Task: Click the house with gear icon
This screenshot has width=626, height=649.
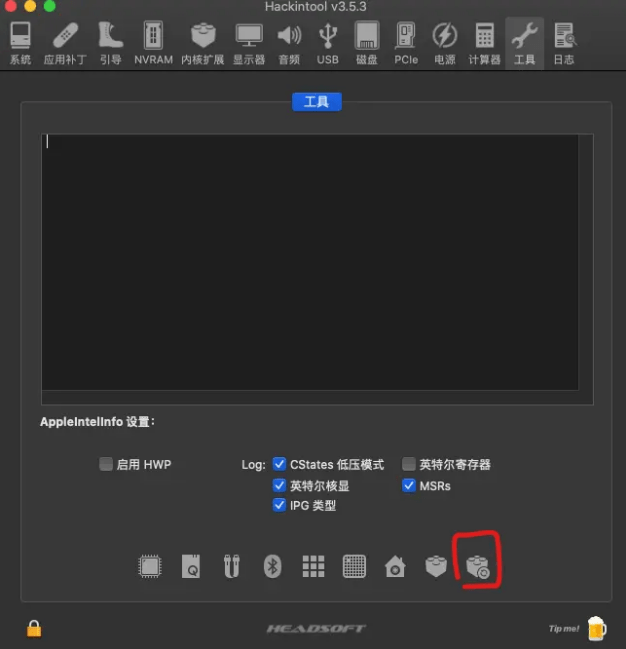Action: (x=395, y=566)
